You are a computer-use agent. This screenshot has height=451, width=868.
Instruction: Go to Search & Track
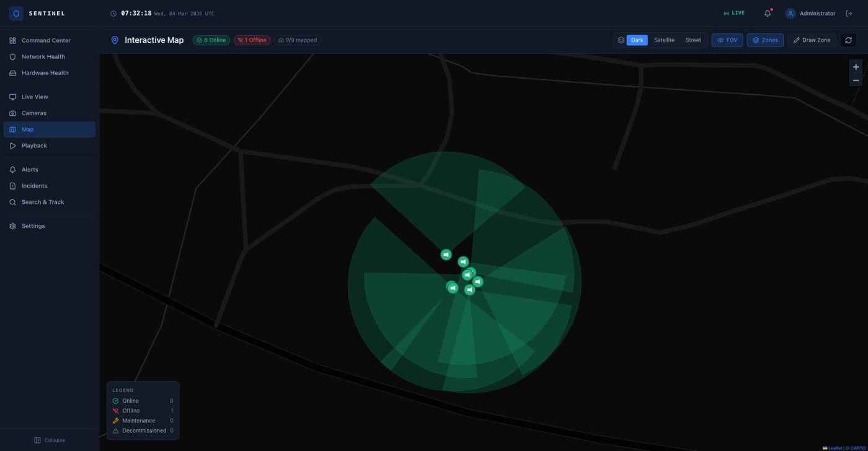[43, 202]
